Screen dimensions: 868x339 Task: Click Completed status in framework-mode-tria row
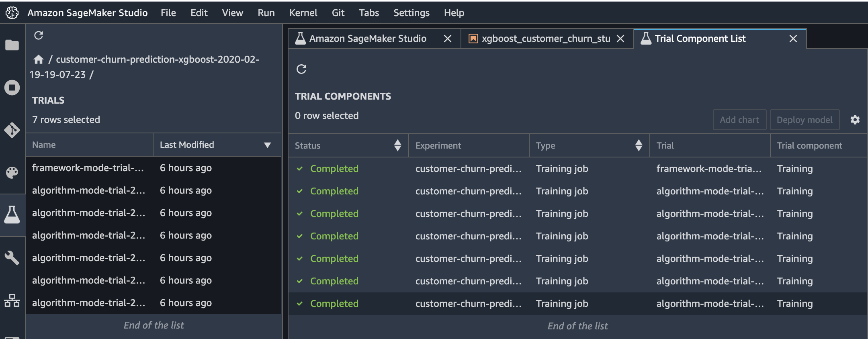pyautogui.click(x=334, y=169)
